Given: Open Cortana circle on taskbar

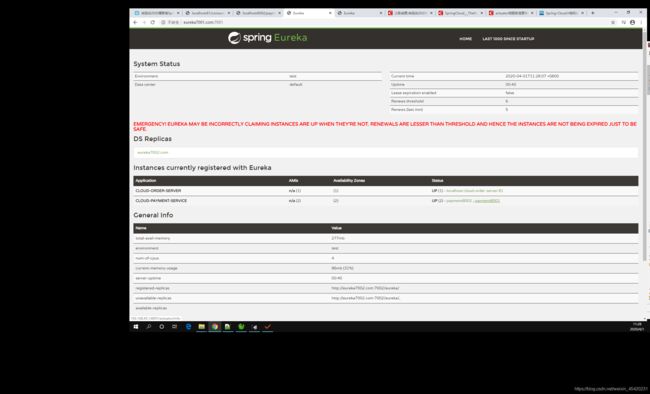Looking at the screenshot, I should (x=162, y=327).
